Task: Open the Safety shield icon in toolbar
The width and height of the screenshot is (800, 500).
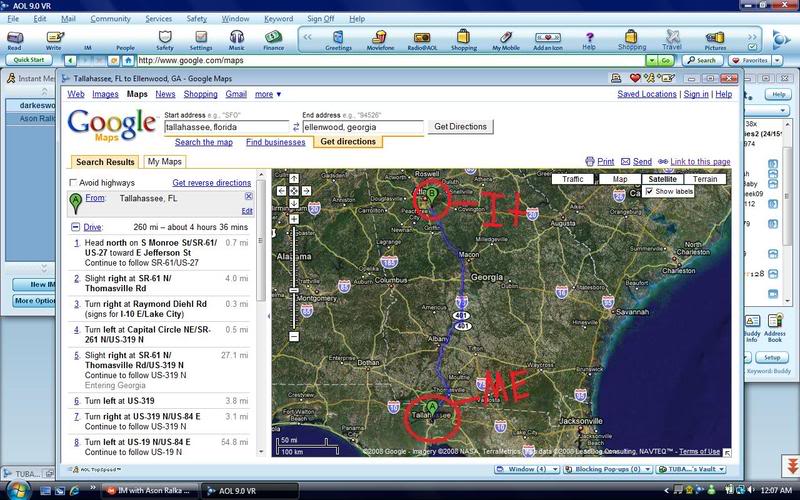Action: coord(165,40)
